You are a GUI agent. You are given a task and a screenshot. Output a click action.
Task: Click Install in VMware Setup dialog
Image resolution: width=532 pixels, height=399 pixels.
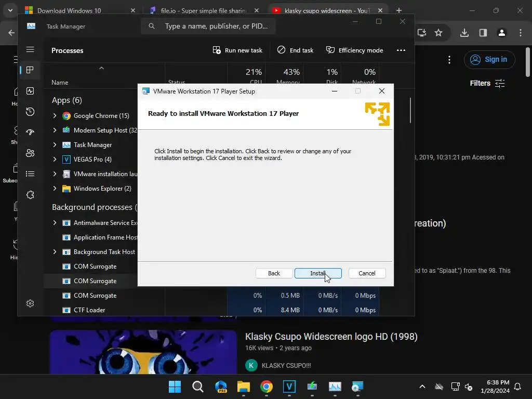(x=318, y=273)
